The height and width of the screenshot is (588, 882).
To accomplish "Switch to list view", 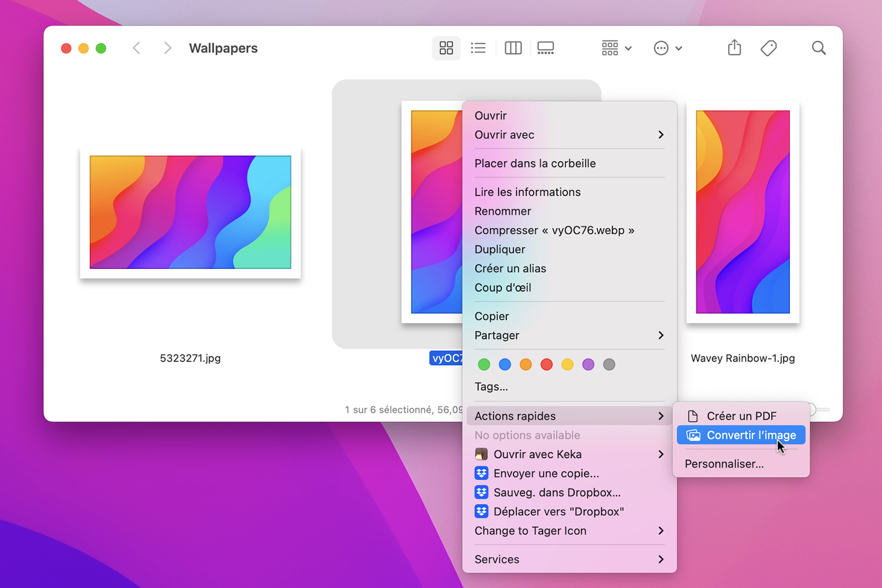I will [x=478, y=48].
